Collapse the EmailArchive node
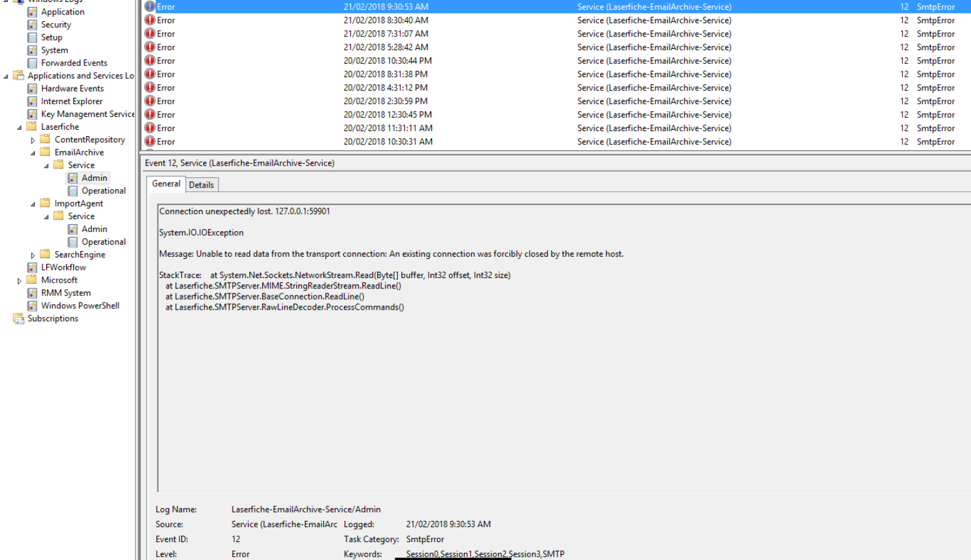 [33, 153]
